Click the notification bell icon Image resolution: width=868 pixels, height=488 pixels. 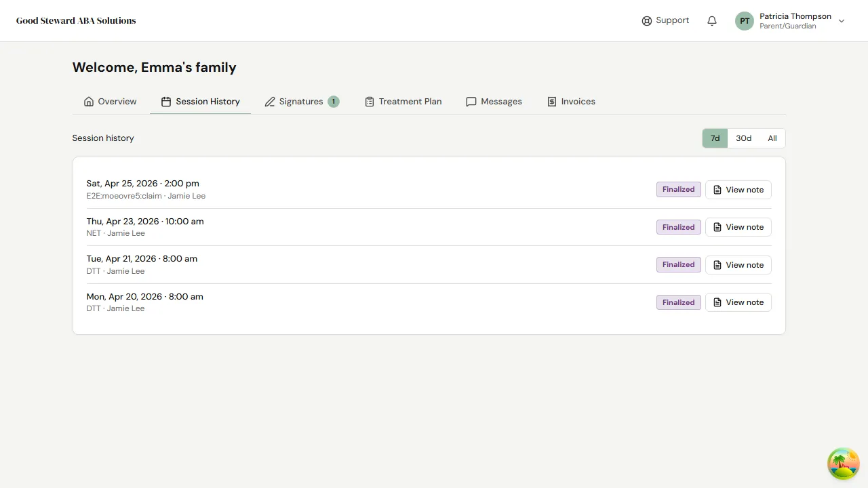pos(711,20)
